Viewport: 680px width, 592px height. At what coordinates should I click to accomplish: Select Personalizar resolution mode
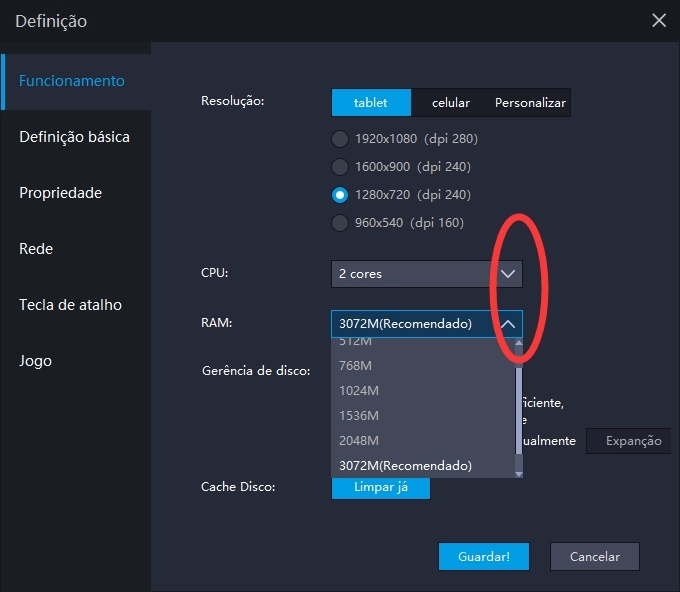point(530,103)
